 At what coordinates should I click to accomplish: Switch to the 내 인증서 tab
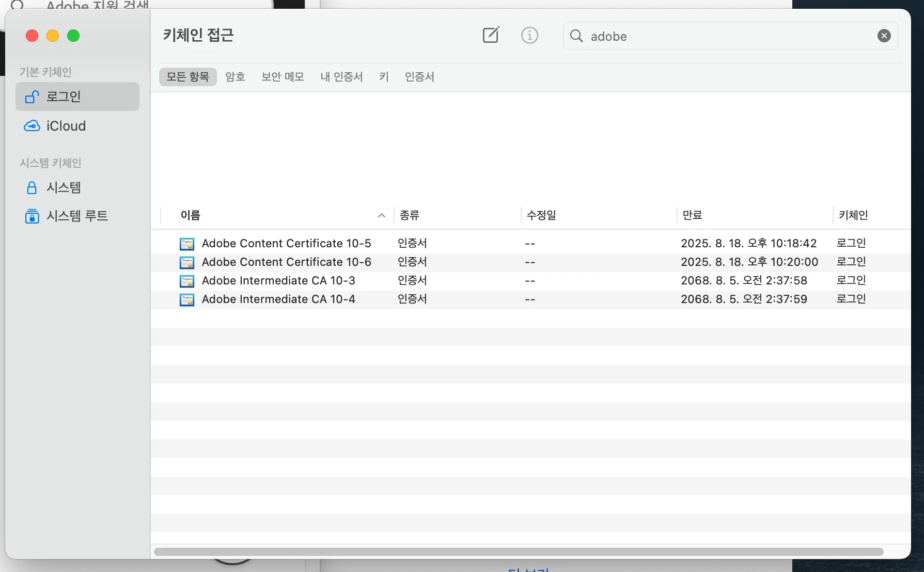coord(341,77)
